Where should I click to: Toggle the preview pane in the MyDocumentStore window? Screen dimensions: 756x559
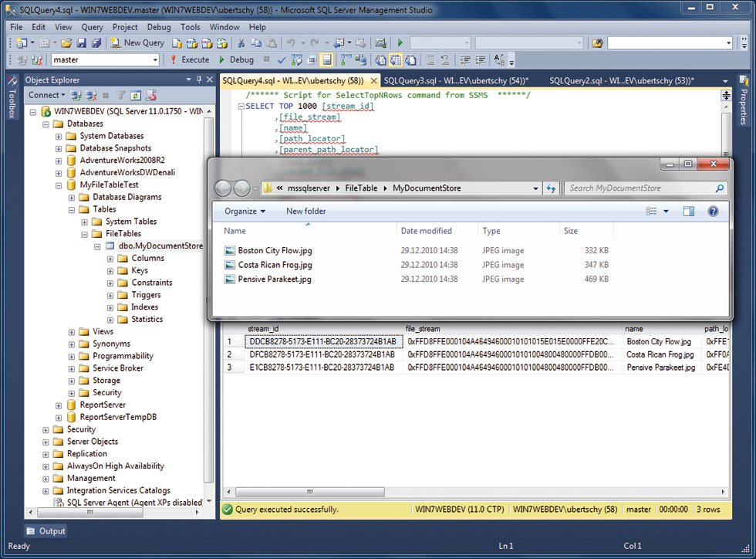pyautogui.click(x=688, y=211)
